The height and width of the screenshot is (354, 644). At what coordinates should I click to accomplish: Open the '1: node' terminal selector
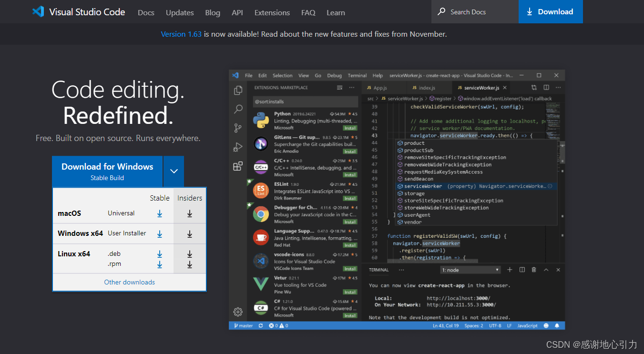tap(470, 269)
